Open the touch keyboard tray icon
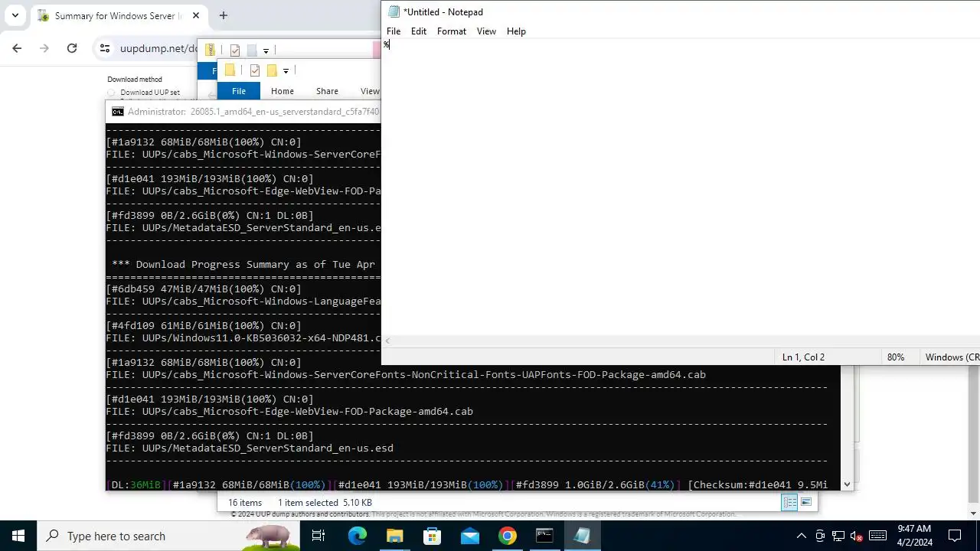980x551 pixels. pyautogui.click(x=877, y=536)
